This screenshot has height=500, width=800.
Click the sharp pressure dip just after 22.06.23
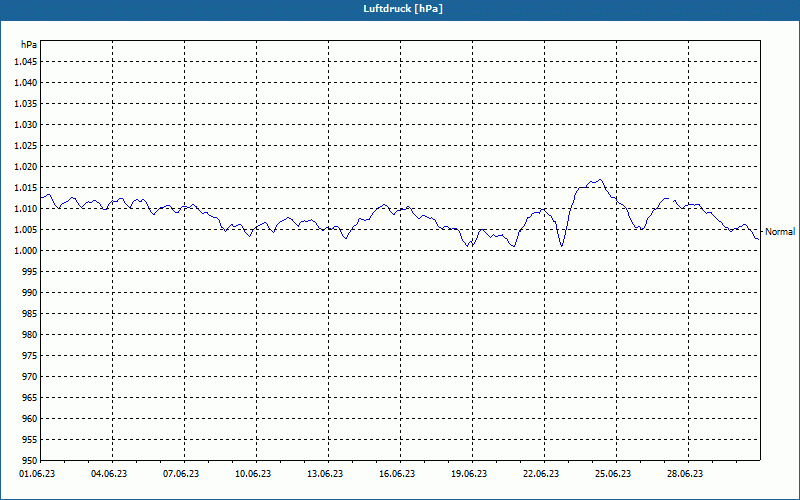562,246
